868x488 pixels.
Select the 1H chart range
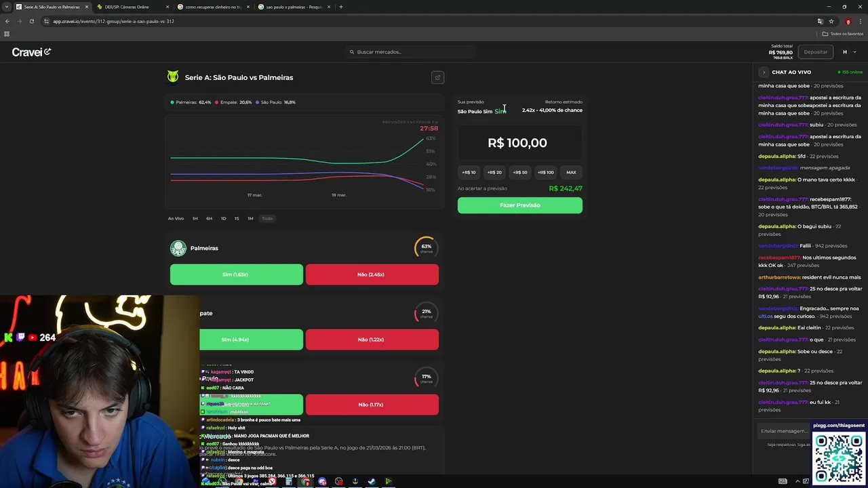tap(195, 218)
